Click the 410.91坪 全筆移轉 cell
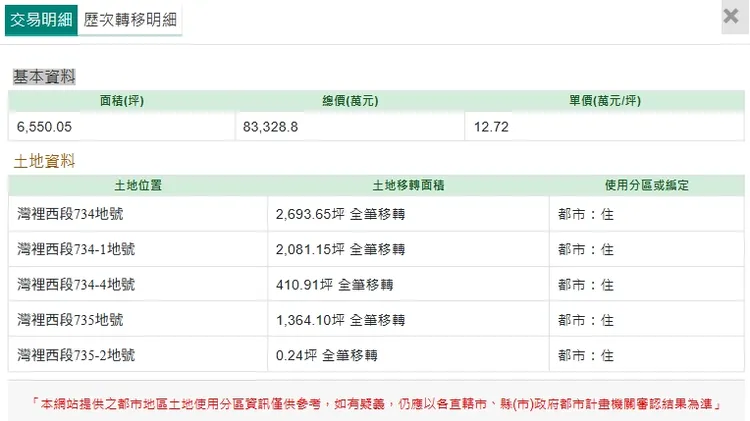This screenshot has width=750, height=421. [408, 285]
